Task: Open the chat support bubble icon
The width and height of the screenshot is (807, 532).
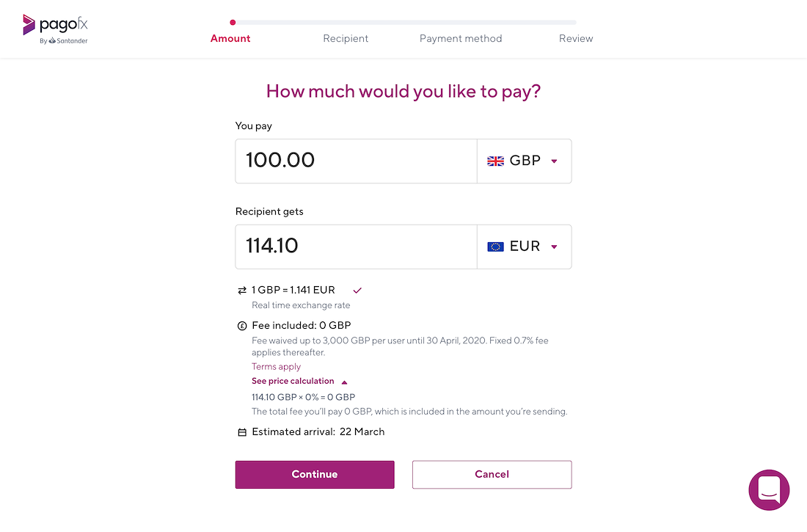Action: [x=769, y=489]
